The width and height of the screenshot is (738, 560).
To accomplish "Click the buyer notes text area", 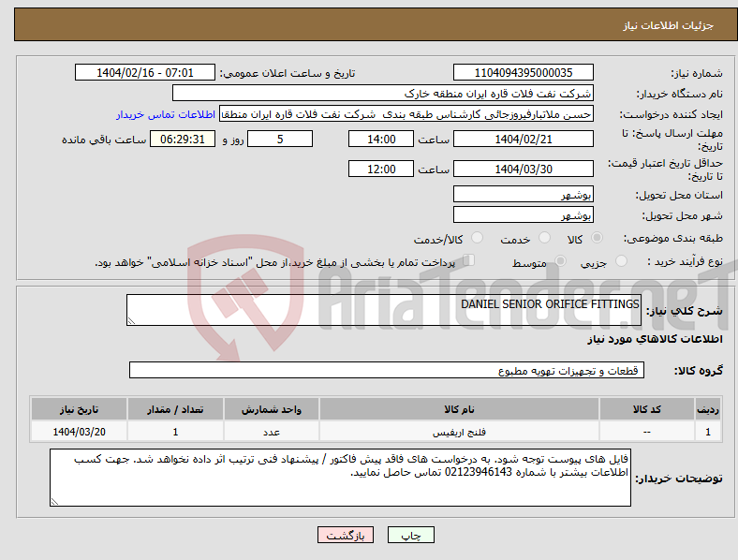I will point(340,478).
